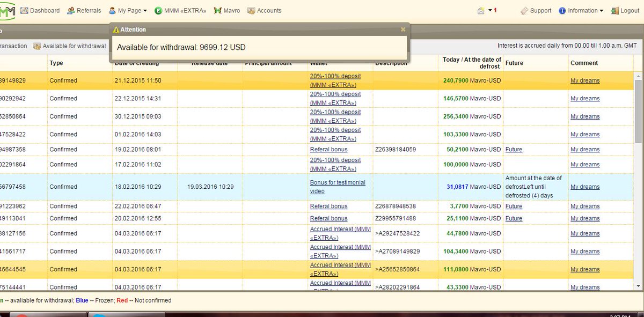Close the Attention popup
Viewport: 644px width, 317px height.
pos(403,30)
